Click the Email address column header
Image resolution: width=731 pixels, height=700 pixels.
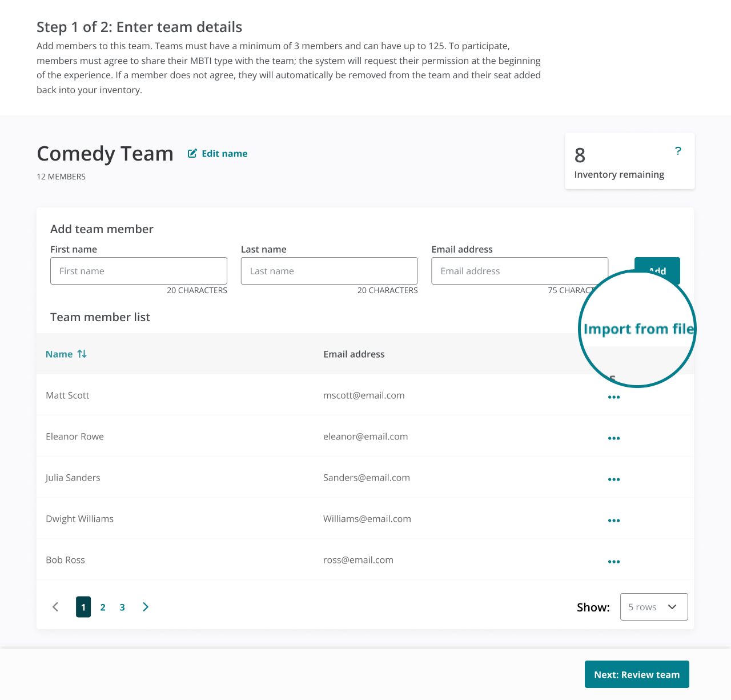coord(354,354)
